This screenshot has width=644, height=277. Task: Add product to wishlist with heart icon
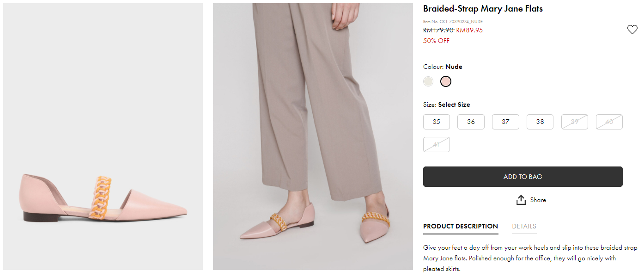pyautogui.click(x=632, y=30)
